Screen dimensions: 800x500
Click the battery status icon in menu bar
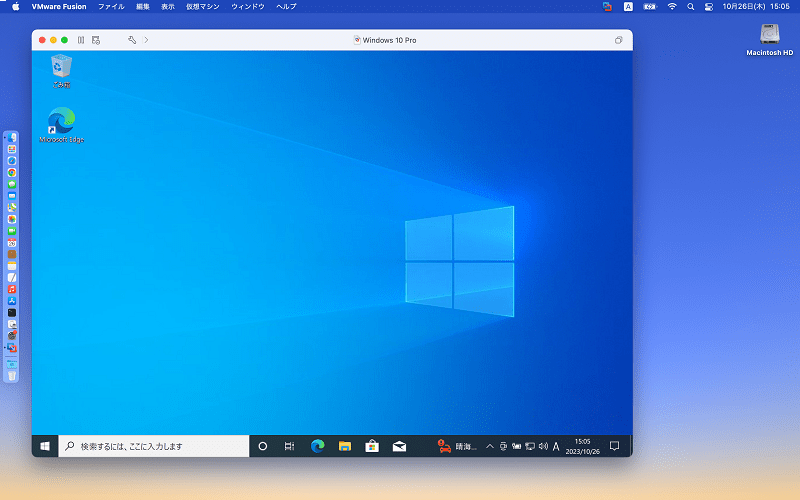point(650,7)
